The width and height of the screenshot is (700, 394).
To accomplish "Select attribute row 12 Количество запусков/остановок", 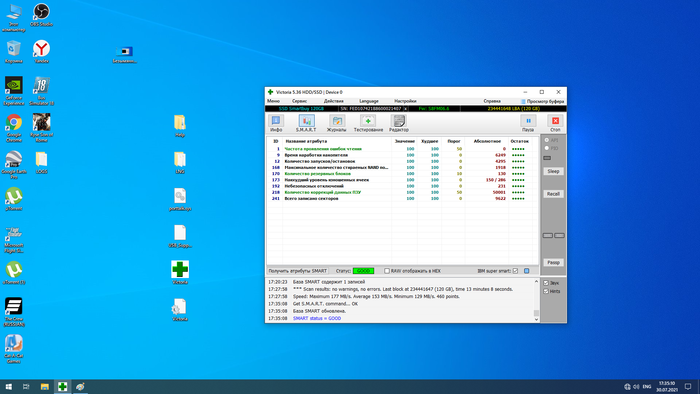I will pos(402,161).
